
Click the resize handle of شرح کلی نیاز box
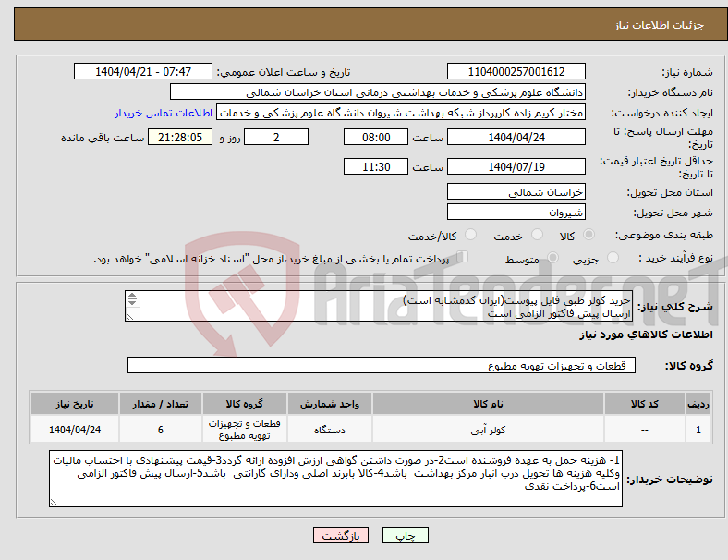[x=129, y=317]
